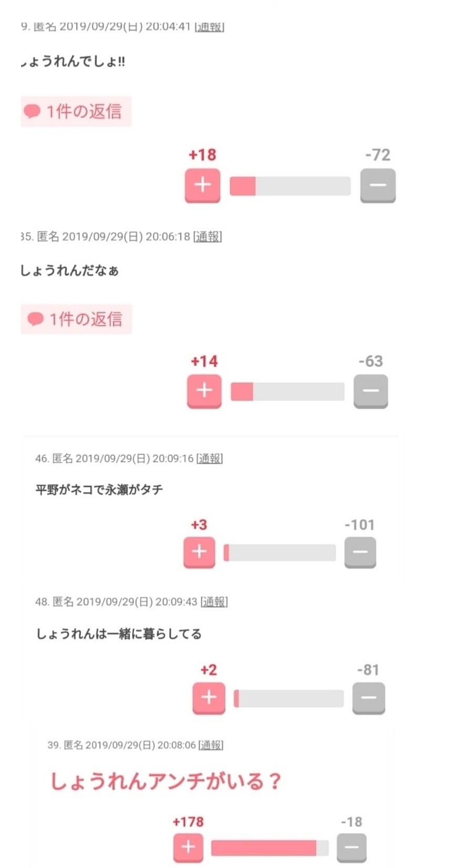This screenshot has width=459, height=868.
Task: Click the vote ratio bar for +178
Action: pyautogui.click(x=269, y=848)
